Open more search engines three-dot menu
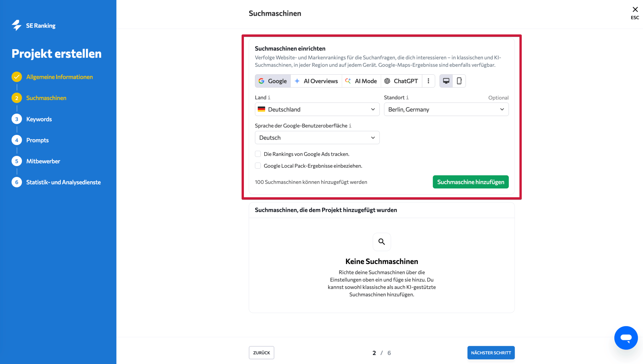Image resolution: width=643 pixels, height=364 pixels. pos(428,81)
